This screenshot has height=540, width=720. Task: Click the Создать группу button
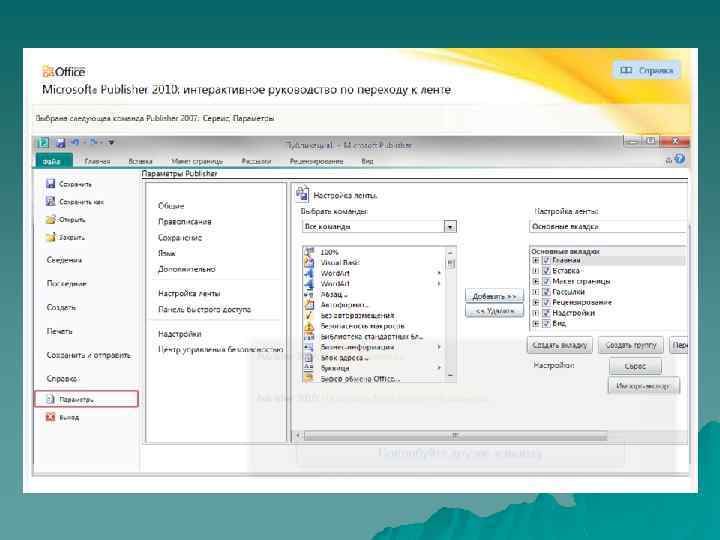630,345
